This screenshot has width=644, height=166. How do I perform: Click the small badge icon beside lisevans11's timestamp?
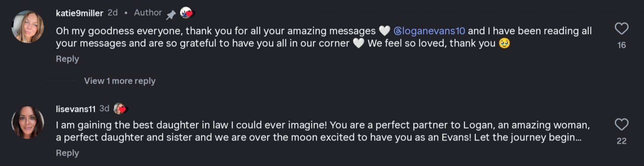point(120,109)
